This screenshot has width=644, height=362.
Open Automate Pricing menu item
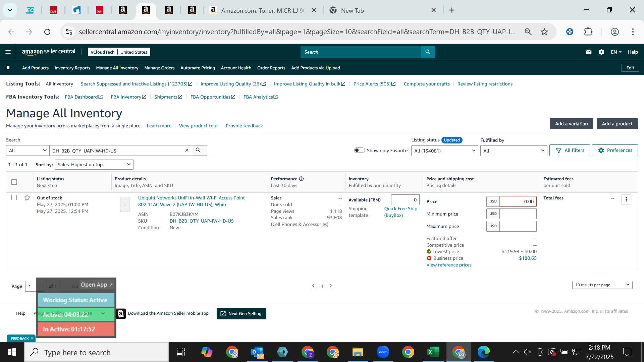[198, 68]
